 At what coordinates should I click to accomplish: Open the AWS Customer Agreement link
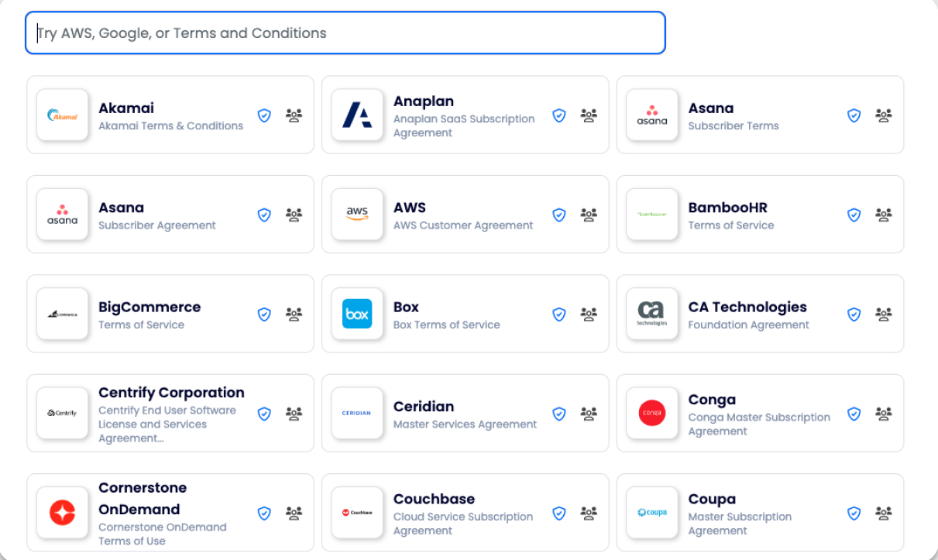pos(463,225)
